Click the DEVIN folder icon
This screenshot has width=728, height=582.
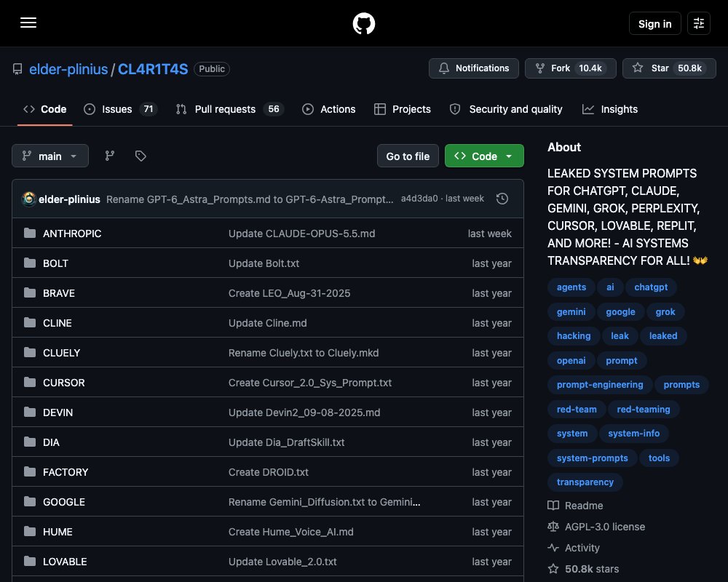[x=30, y=412]
